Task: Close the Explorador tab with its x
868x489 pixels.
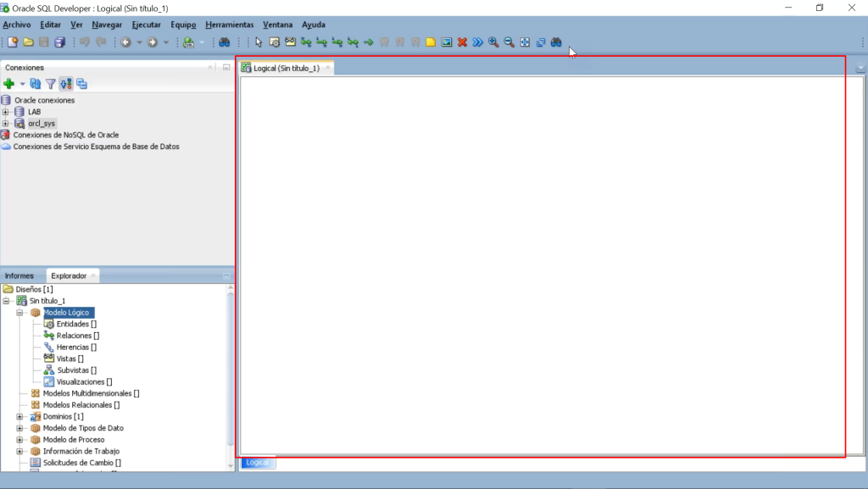Action: point(93,275)
